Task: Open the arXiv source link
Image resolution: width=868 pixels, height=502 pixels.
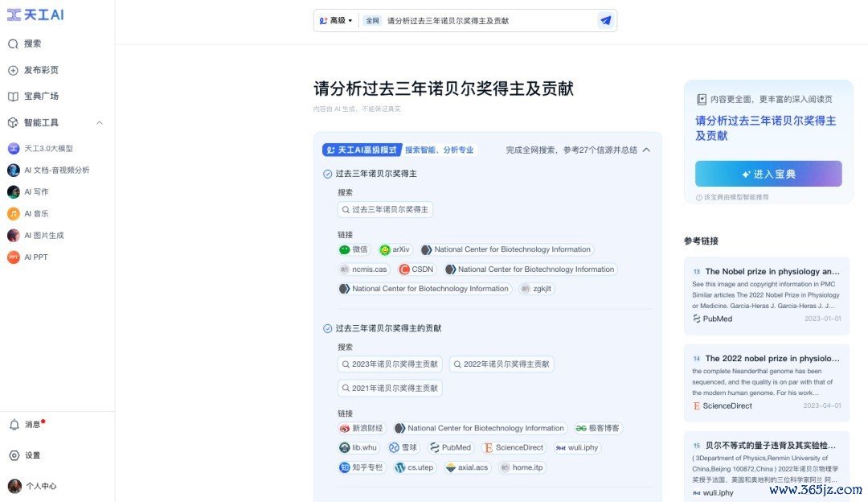Action: (395, 249)
